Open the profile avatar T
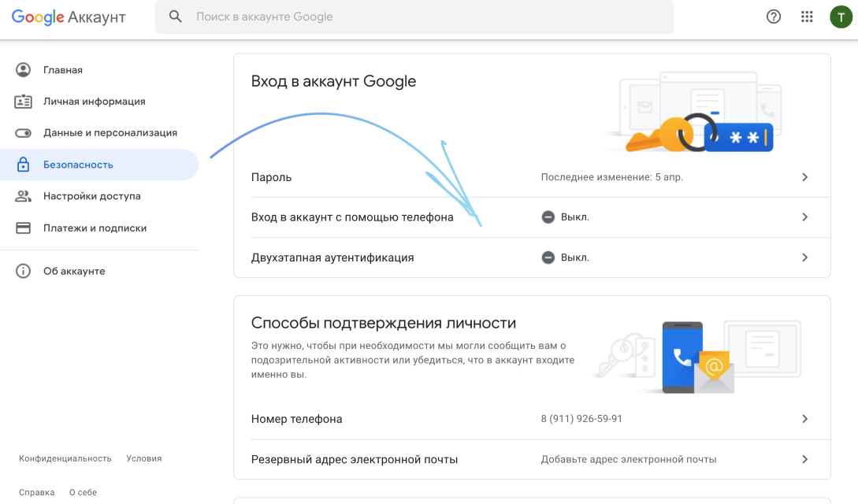 pyautogui.click(x=841, y=17)
